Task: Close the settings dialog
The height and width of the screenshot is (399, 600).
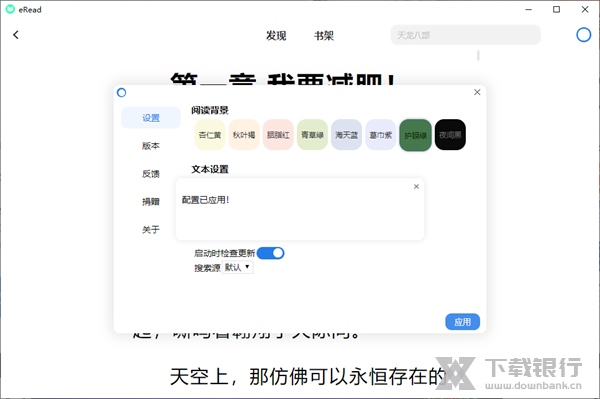Action: click(x=477, y=92)
